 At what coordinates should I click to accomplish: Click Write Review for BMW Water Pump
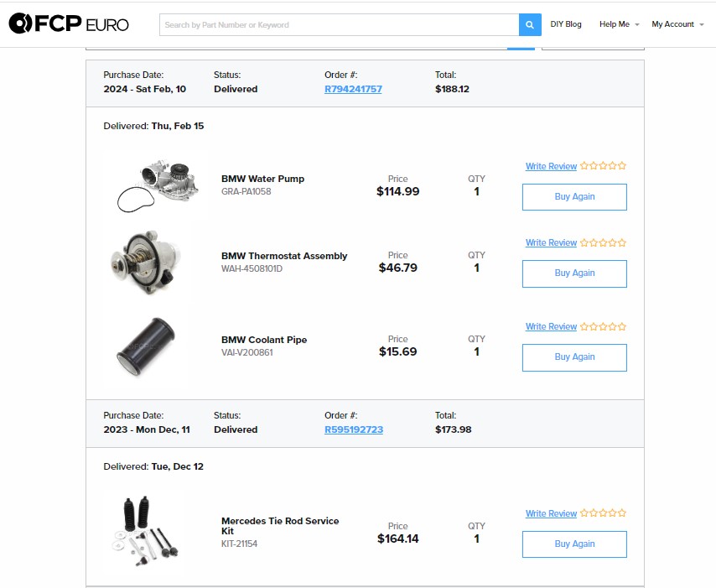click(x=551, y=166)
